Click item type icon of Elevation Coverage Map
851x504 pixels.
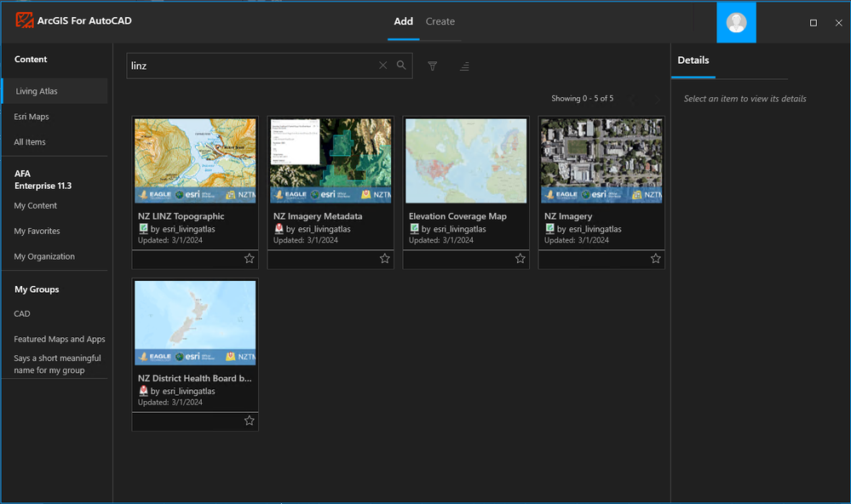415,228
